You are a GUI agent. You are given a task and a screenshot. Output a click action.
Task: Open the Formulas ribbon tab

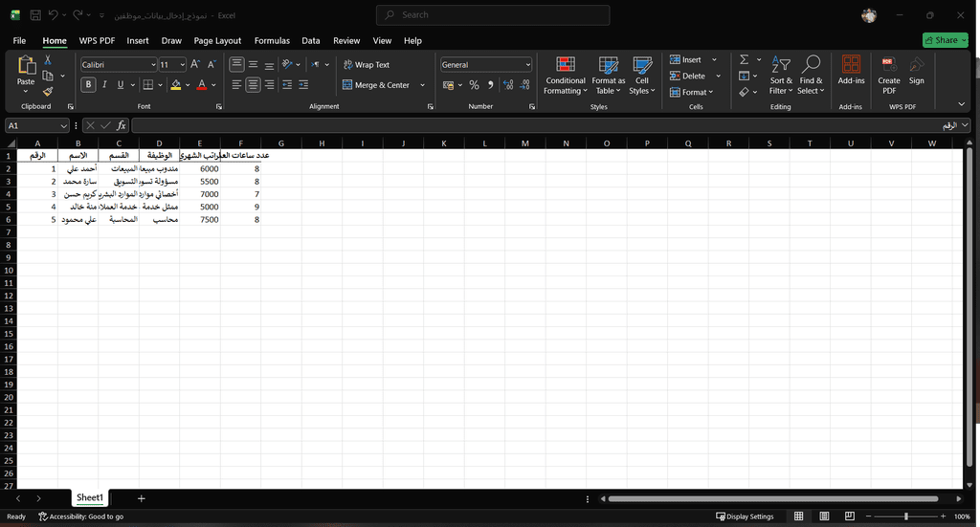pos(272,41)
